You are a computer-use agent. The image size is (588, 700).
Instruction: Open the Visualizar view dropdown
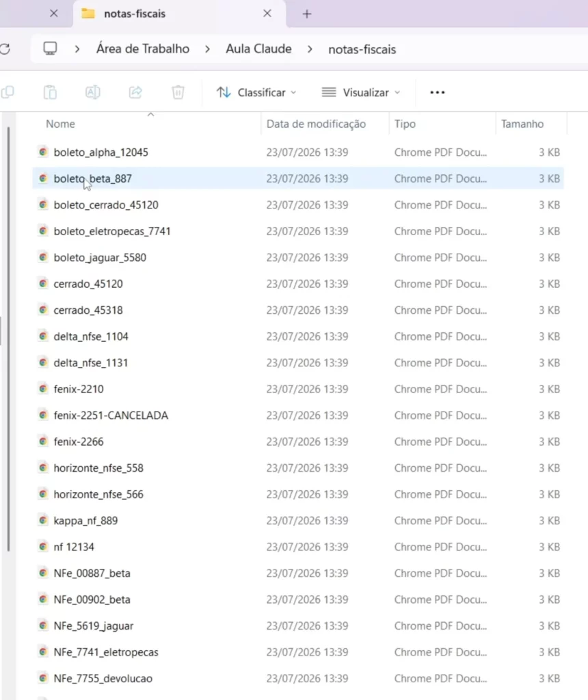pos(361,92)
